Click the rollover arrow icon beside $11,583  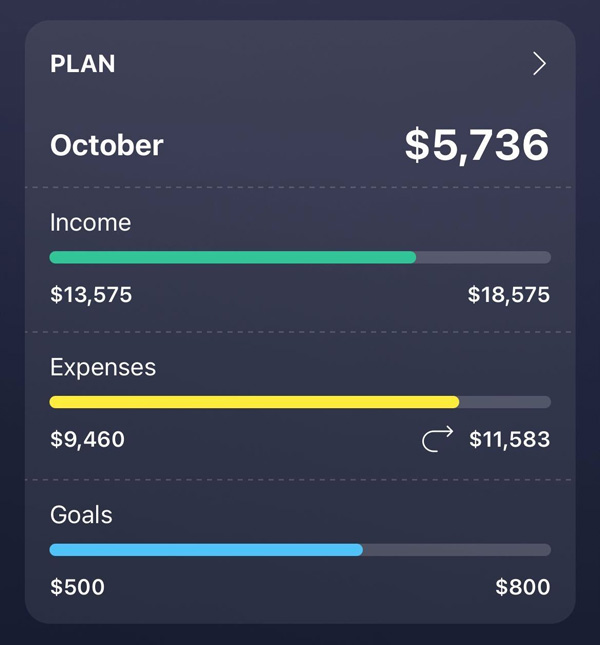(x=437, y=439)
